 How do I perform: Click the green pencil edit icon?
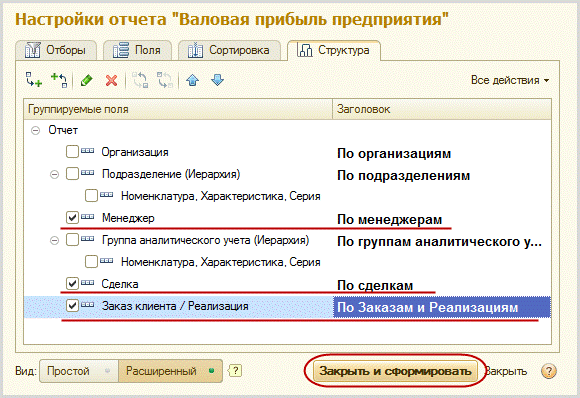87,80
